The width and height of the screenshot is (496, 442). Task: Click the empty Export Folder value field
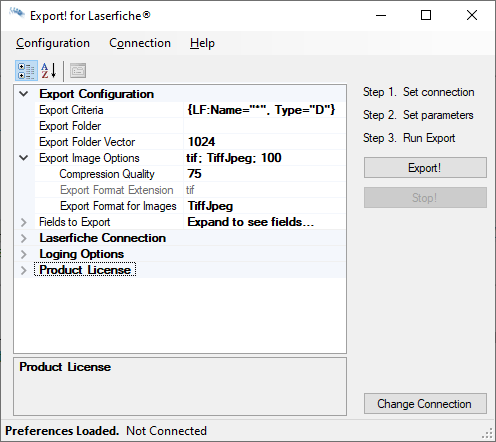264,126
